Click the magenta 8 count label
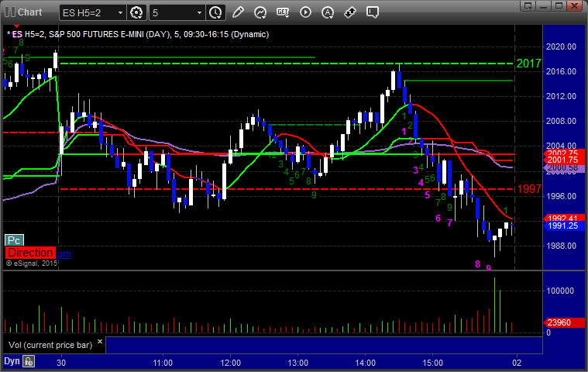Screen dimensions: 588x372 [x=477, y=264]
